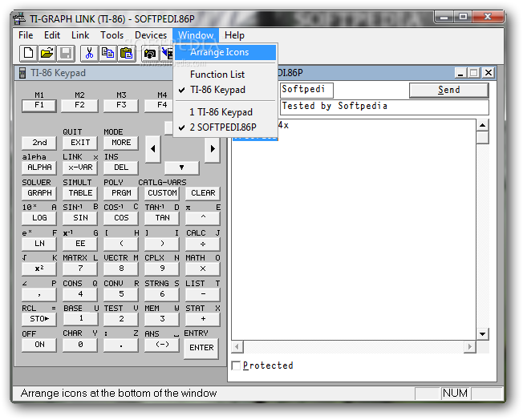This screenshot has width=523, height=420.
Task: Click the 2nd keypad button
Action: pyautogui.click(x=39, y=143)
